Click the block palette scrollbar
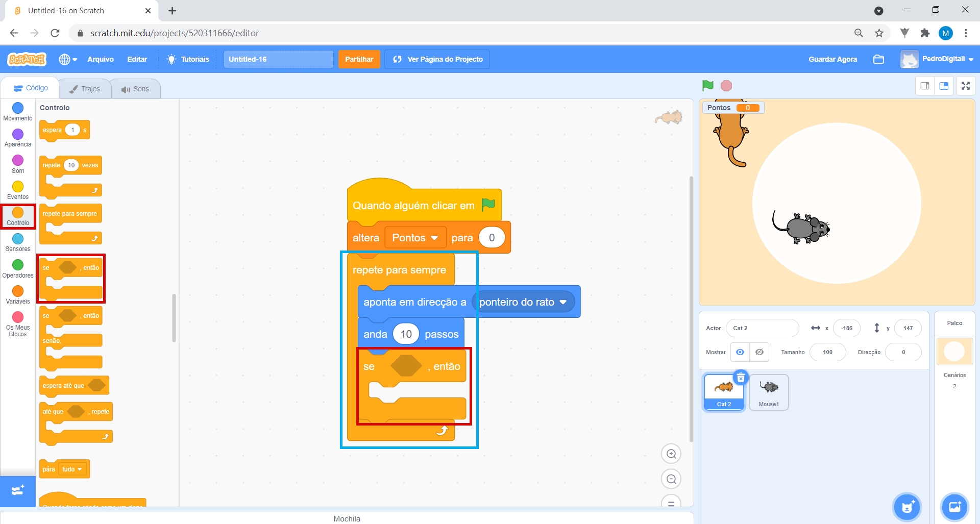This screenshot has width=980, height=524. click(174, 317)
